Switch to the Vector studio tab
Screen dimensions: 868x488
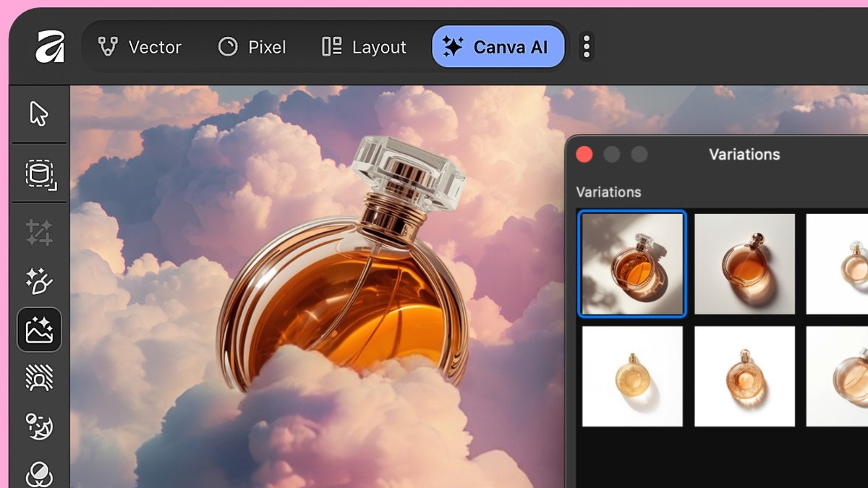140,47
